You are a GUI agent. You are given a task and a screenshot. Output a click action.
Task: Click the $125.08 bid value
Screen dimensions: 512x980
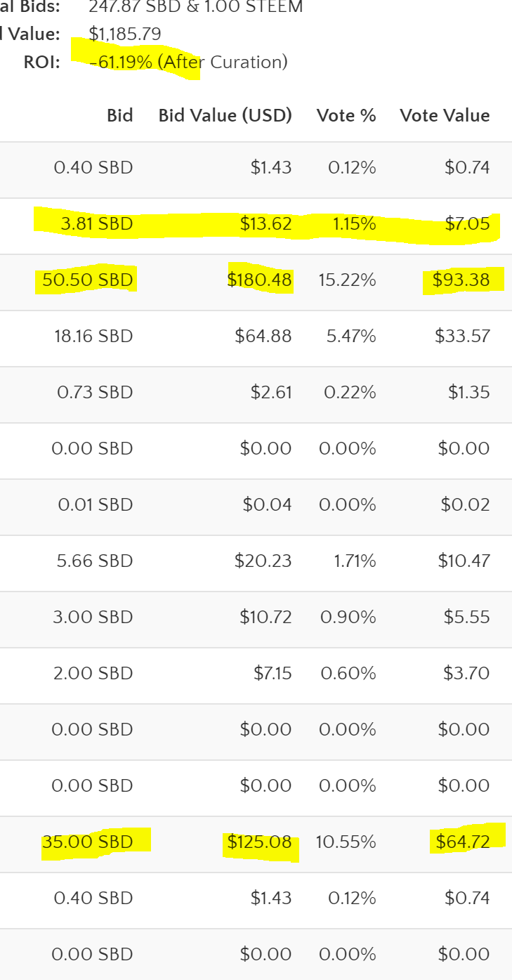259,842
